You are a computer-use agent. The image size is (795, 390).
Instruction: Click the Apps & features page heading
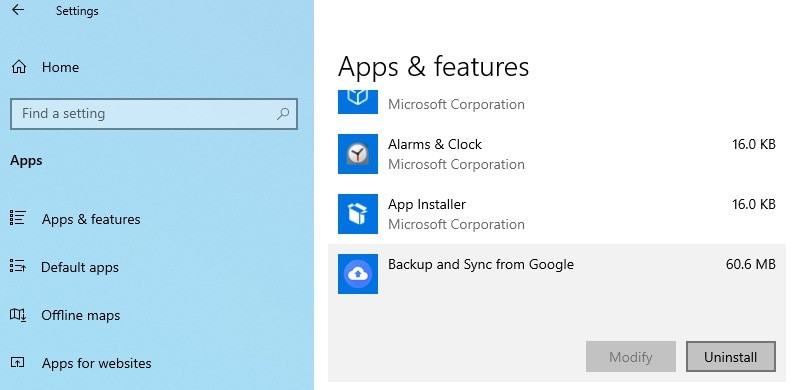coord(433,67)
